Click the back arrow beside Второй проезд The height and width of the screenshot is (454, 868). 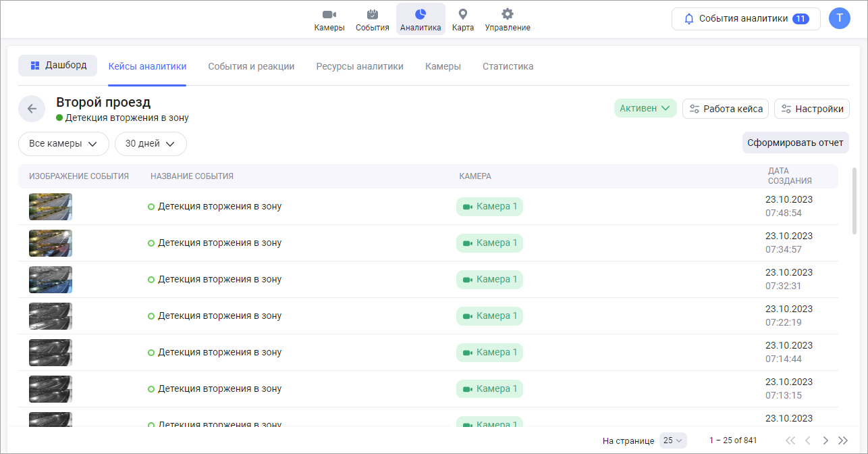click(32, 109)
